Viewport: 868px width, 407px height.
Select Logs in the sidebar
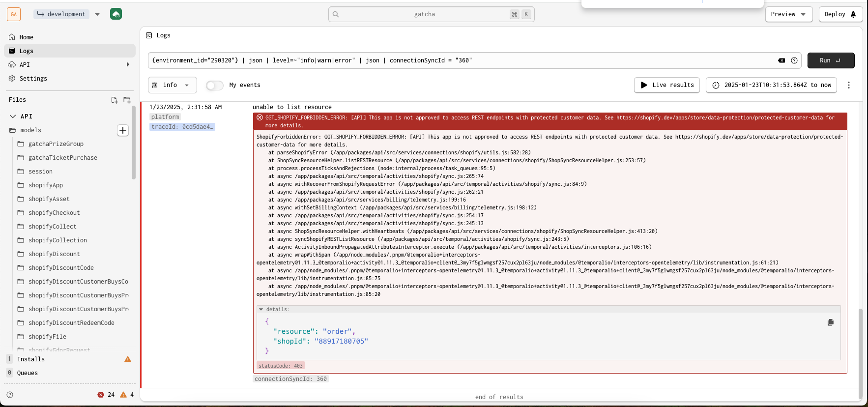coord(70,51)
